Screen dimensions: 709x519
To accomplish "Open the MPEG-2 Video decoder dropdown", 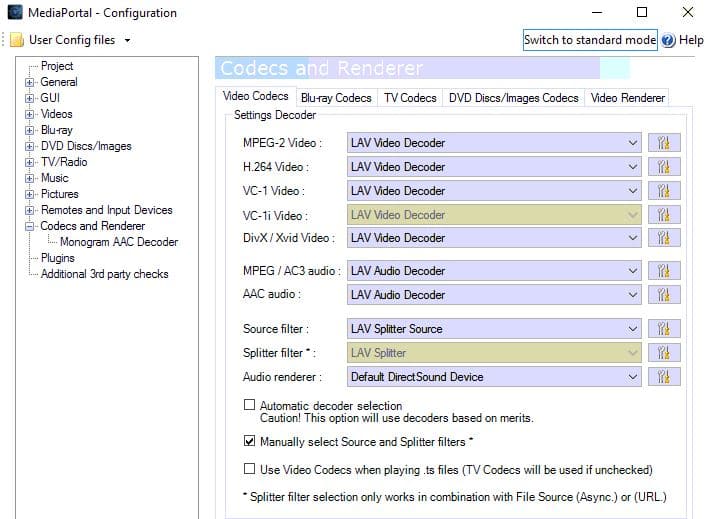I will click(494, 143).
